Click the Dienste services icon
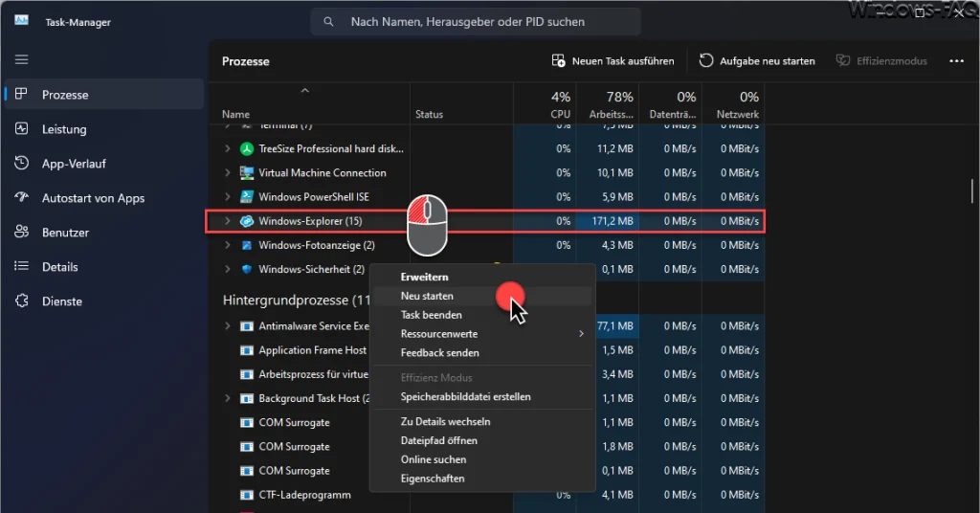The image size is (980, 513). tap(21, 301)
